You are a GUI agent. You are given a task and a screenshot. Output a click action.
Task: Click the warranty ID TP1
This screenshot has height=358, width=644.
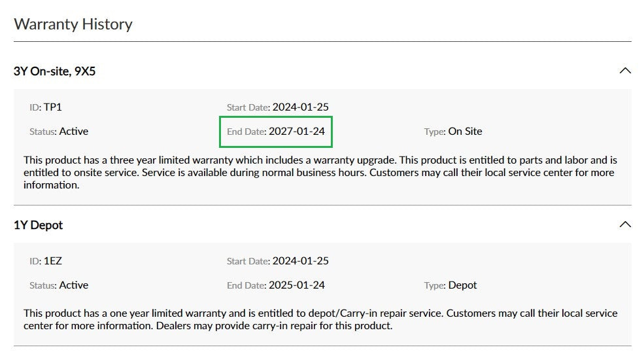click(x=52, y=107)
